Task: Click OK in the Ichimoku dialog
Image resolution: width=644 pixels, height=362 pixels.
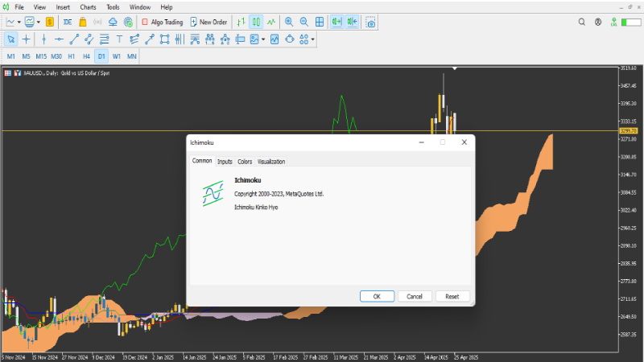Action: point(377,296)
